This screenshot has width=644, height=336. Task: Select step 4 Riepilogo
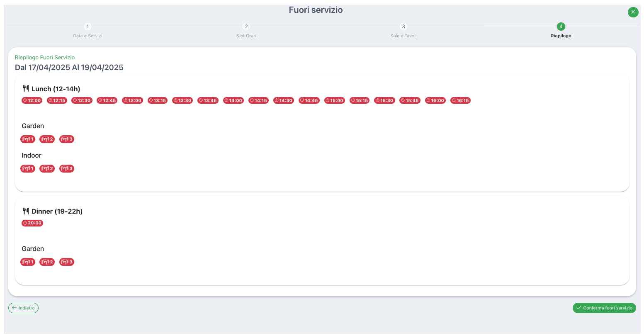[x=561, y=27]
